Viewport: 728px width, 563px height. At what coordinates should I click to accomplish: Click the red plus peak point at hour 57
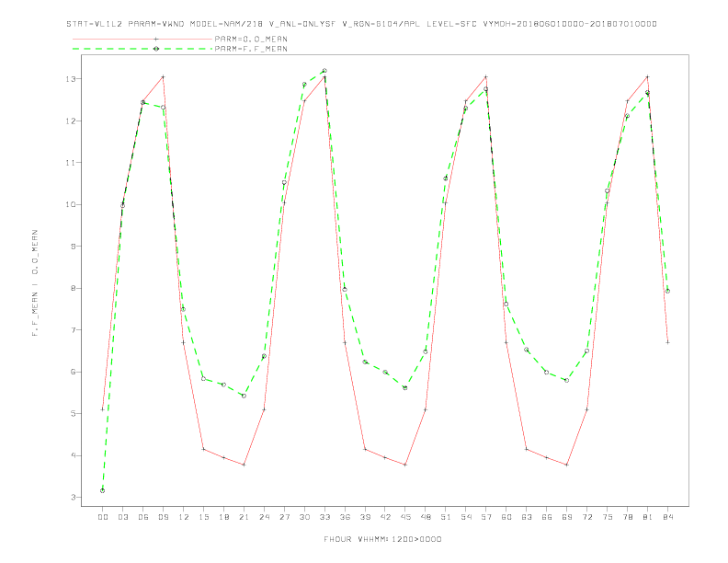486,76
